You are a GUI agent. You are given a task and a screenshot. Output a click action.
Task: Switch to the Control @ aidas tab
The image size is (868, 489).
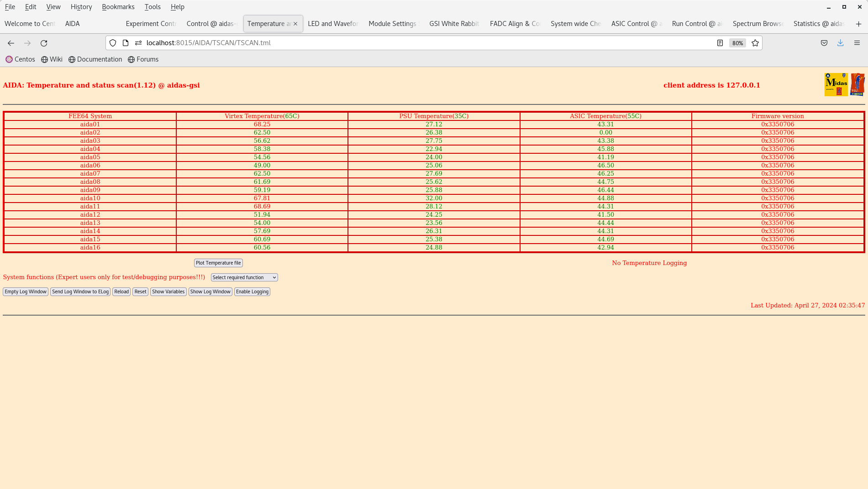[212, 24]
